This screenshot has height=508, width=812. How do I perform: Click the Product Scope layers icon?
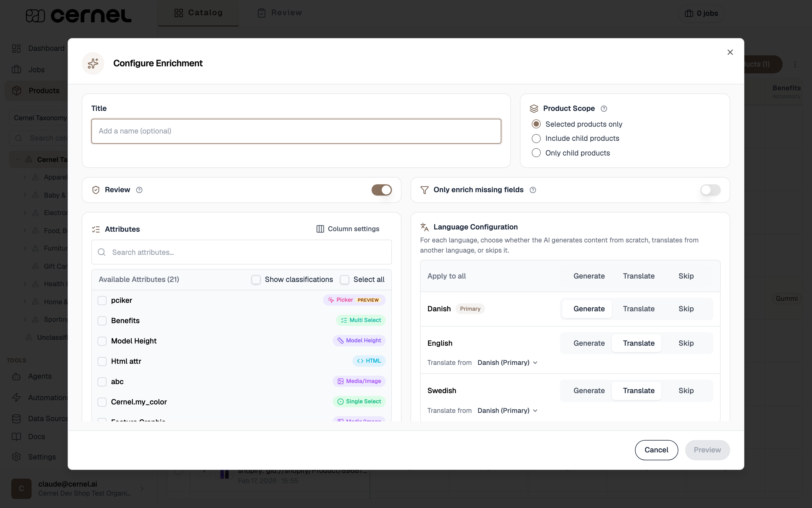click(x=533, y=109)
